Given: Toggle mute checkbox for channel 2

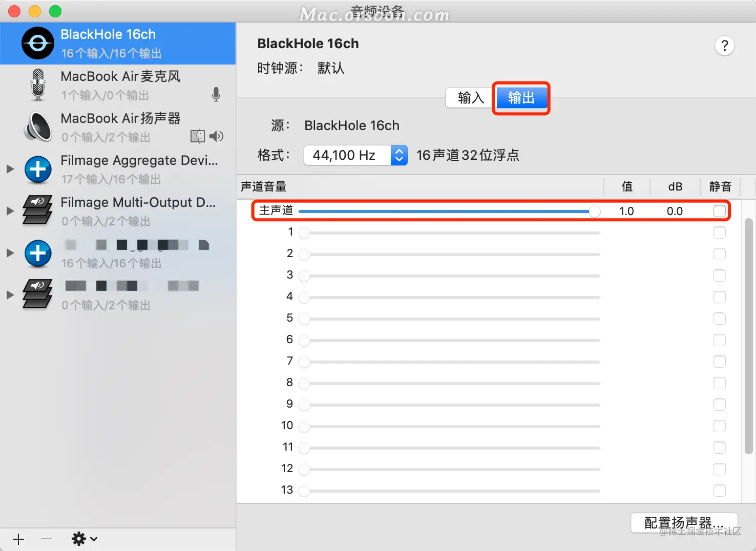Looking at the screenshot, I should click(720, 254).
